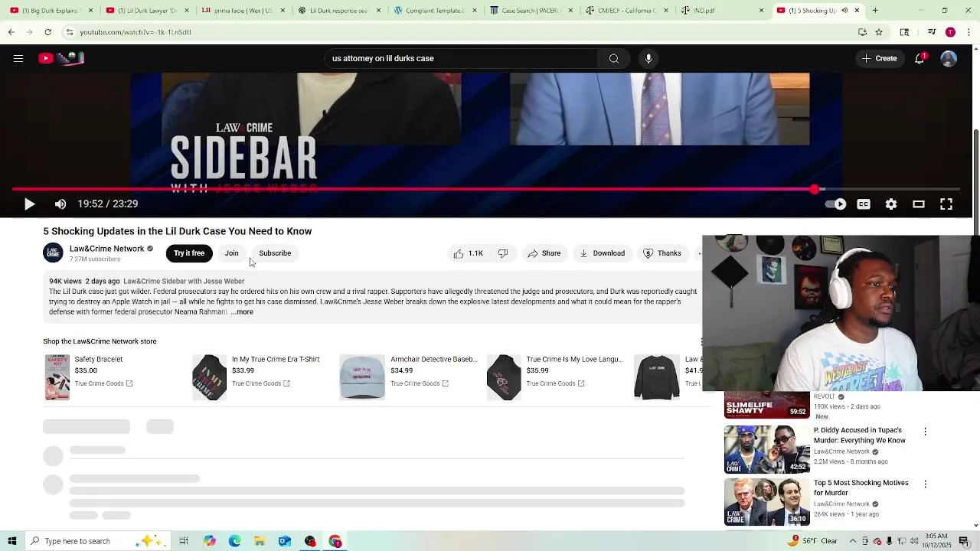This screenshot has height=551, width=980.
Task: Open P. Diddy Accused in Tupac's Murder video
Action: click(859, 435)
